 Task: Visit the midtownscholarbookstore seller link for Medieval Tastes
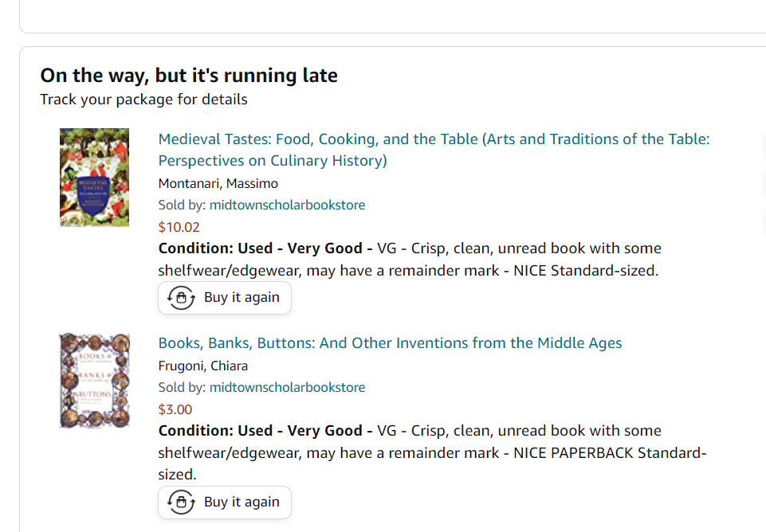pos(287,205)
